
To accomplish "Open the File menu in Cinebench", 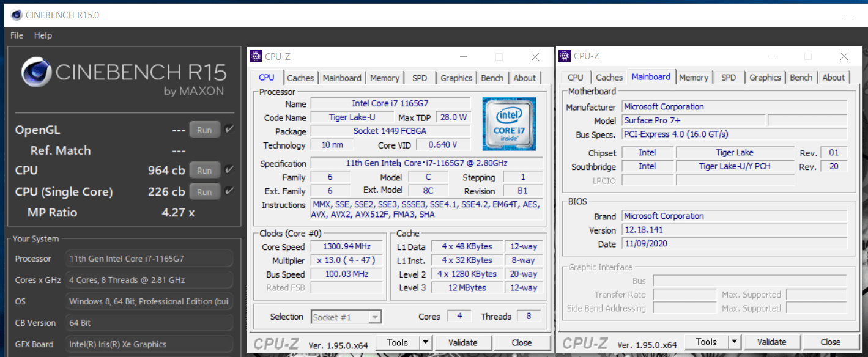I will 17,35.
